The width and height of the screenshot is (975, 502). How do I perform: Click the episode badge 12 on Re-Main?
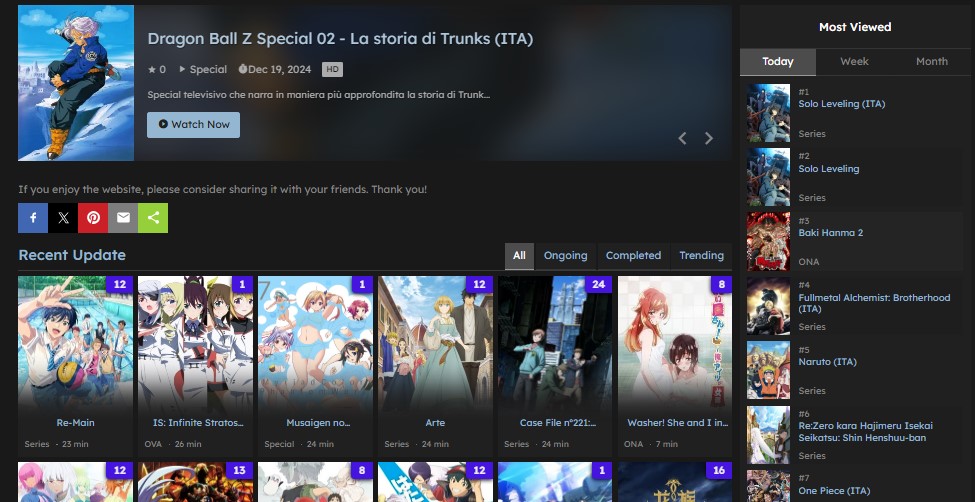(119, 284)
